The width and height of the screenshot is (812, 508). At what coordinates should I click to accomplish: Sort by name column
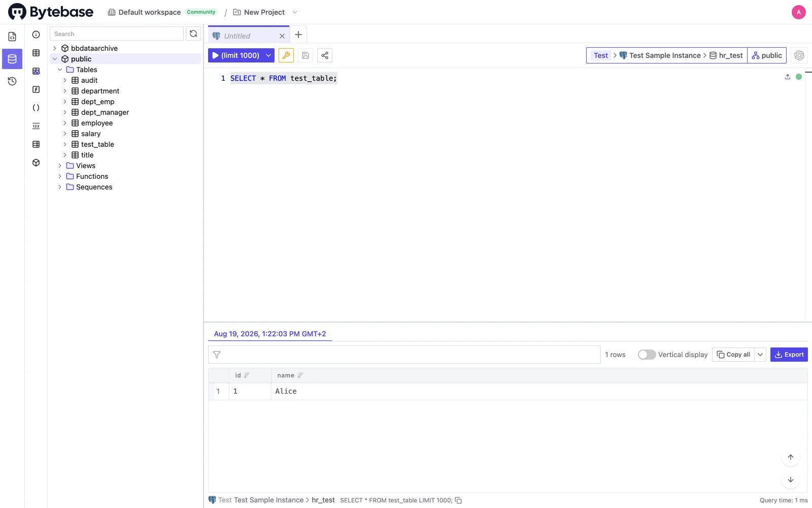coord(300,375)
